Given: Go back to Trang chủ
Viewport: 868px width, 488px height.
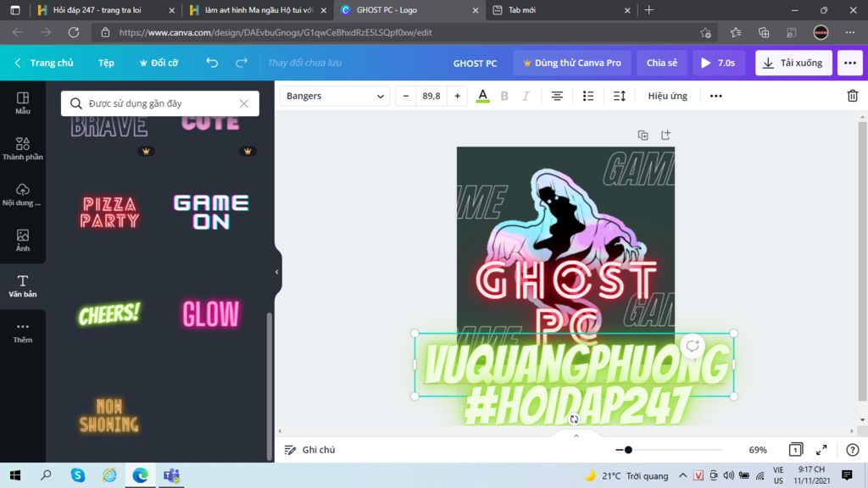Looking at the screenshot, I should (44, 63).
